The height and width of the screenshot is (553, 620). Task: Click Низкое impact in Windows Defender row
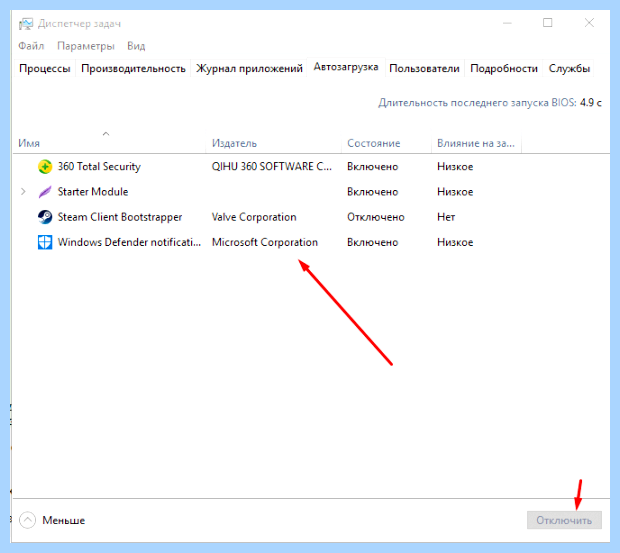click(x=455, y=242)
